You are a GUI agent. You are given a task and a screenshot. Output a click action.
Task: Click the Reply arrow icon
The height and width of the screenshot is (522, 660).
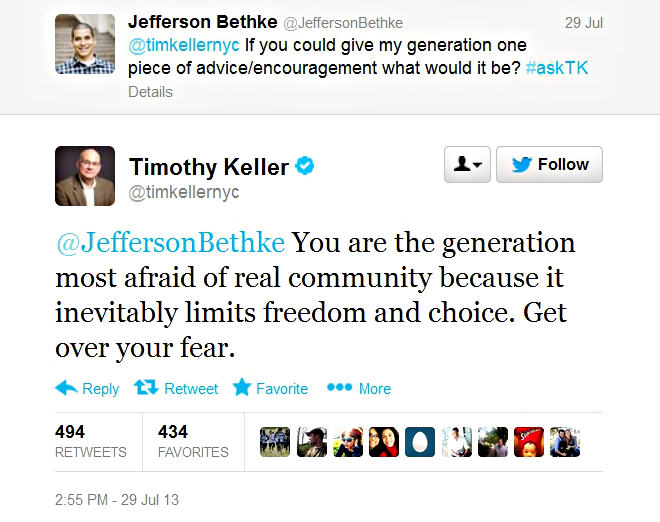pyautogui.click(x=67, y=388)
